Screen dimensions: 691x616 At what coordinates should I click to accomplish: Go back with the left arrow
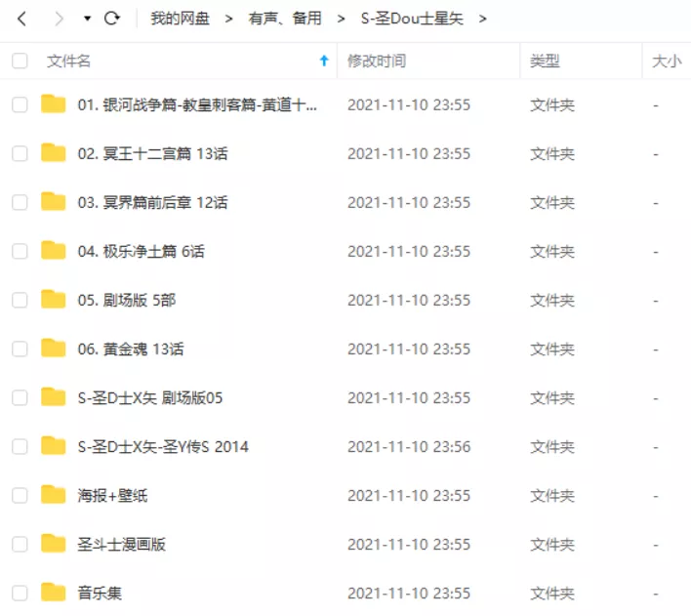[21, 19]
